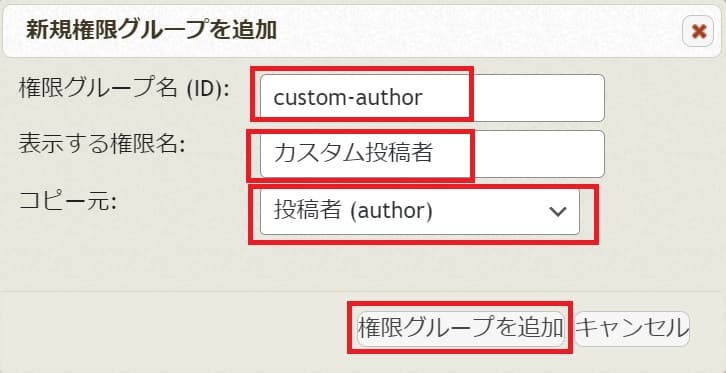
Task: Select the 投稿者 (author) option text
Action: pyautogui.click(x=353, y=211)
